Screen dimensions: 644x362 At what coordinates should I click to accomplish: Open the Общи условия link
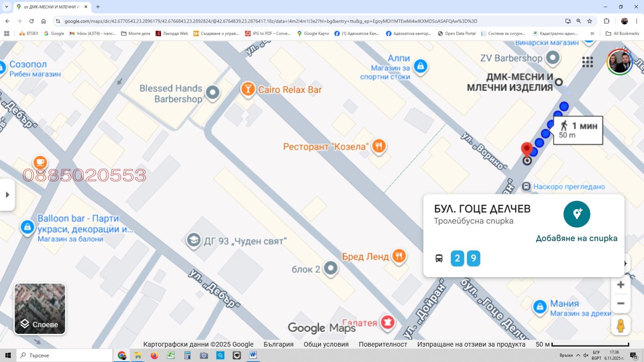click(x=326, y=344)
